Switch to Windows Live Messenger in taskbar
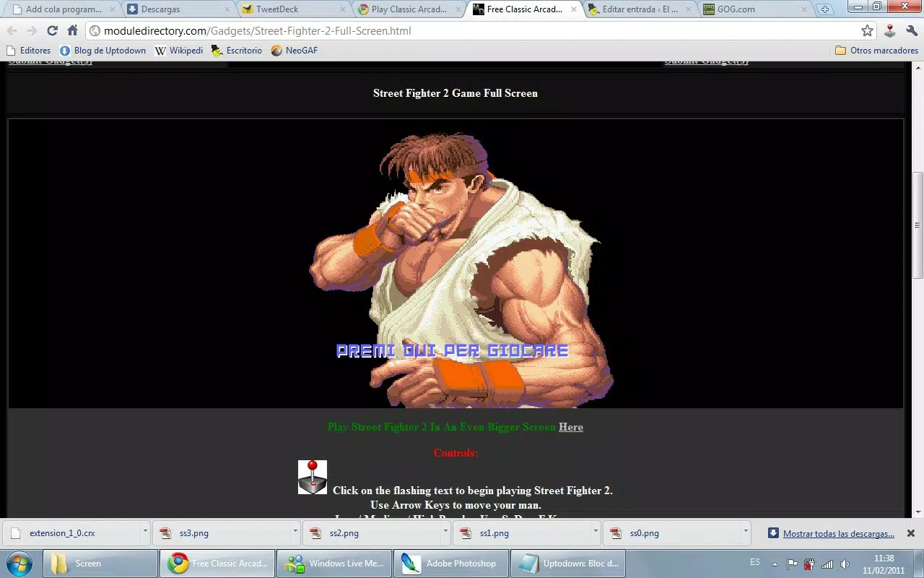This screenshot has width=924, height=578. point(335,564)
